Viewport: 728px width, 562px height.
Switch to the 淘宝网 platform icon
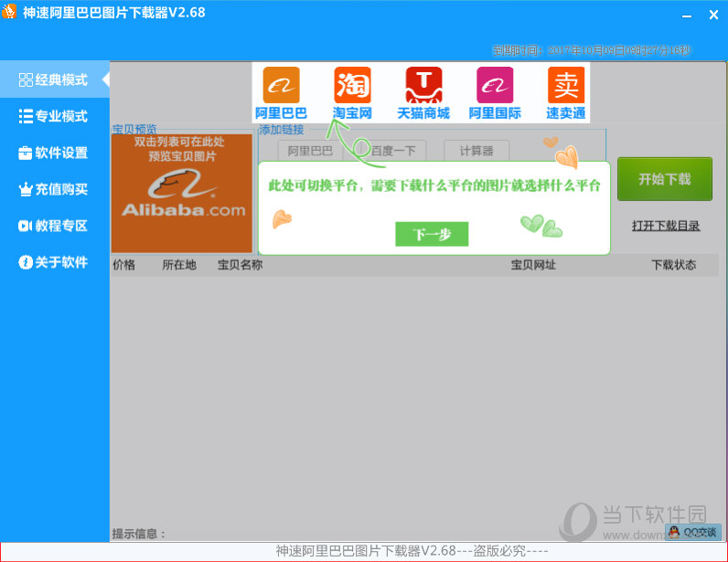pos(352,93)
